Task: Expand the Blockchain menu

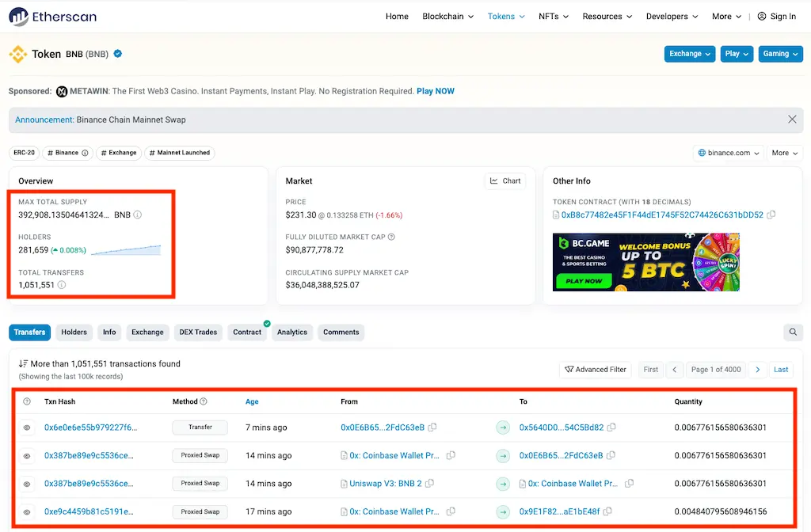Action: (x=448, y=17)
